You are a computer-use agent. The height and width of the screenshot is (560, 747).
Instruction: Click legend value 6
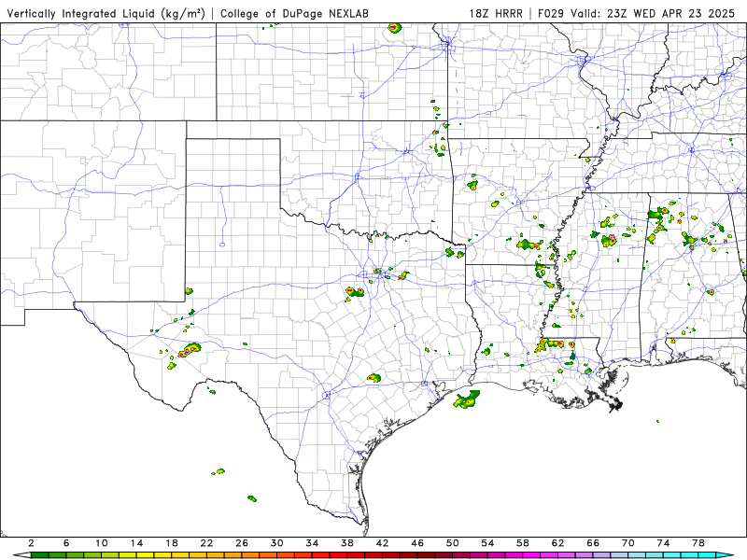66,543
